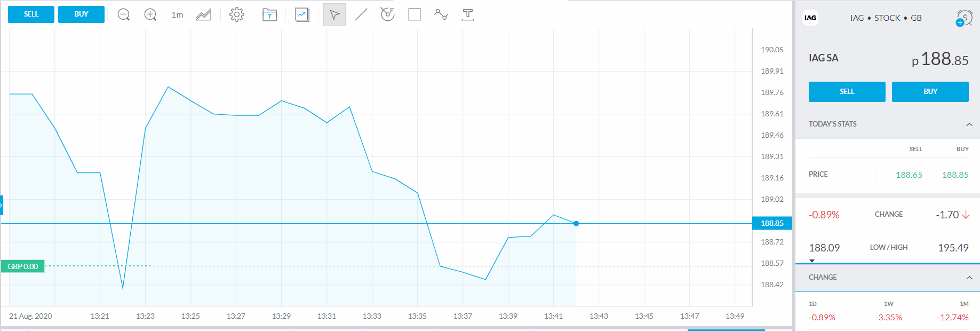Click the BUY button in the IAG SA panel
Viewport: 980px width, 331px height.
point(930,92)
